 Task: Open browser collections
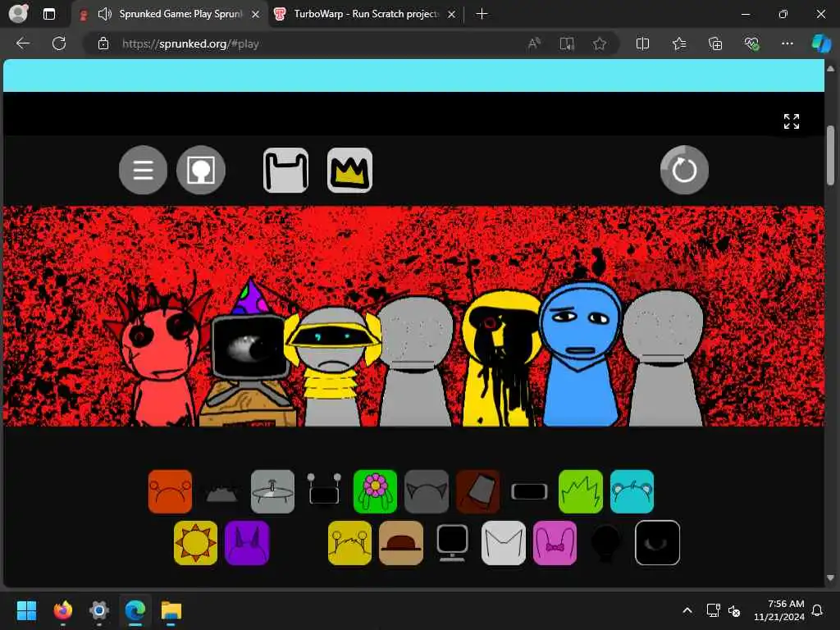(715, 43)
